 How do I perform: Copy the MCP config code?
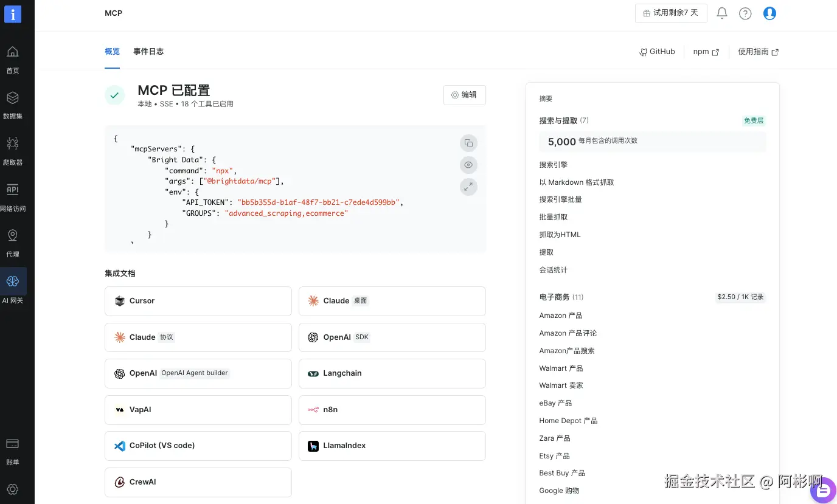(x=468, y=143)
